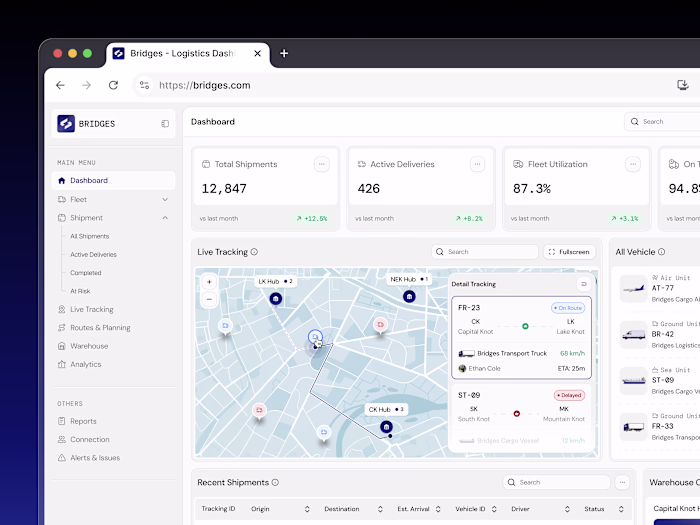Go to Live Tracking in sidebar
The width and height of the screenshot is (700, 525).
coord(92,309)
